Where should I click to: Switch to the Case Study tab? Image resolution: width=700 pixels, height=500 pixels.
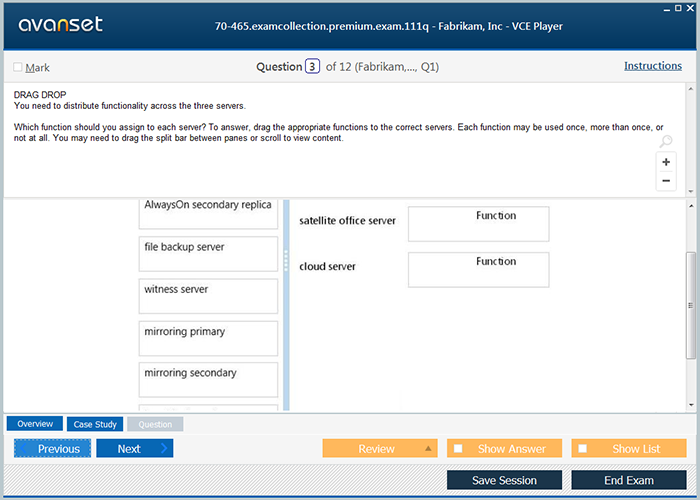[x=95, y=424]
